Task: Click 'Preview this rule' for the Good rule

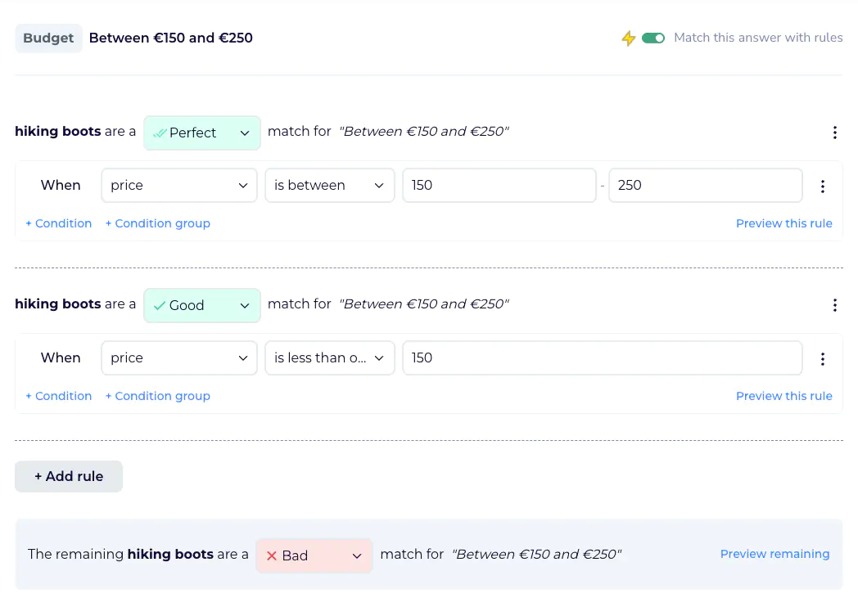Action: [x=783, y=396]
